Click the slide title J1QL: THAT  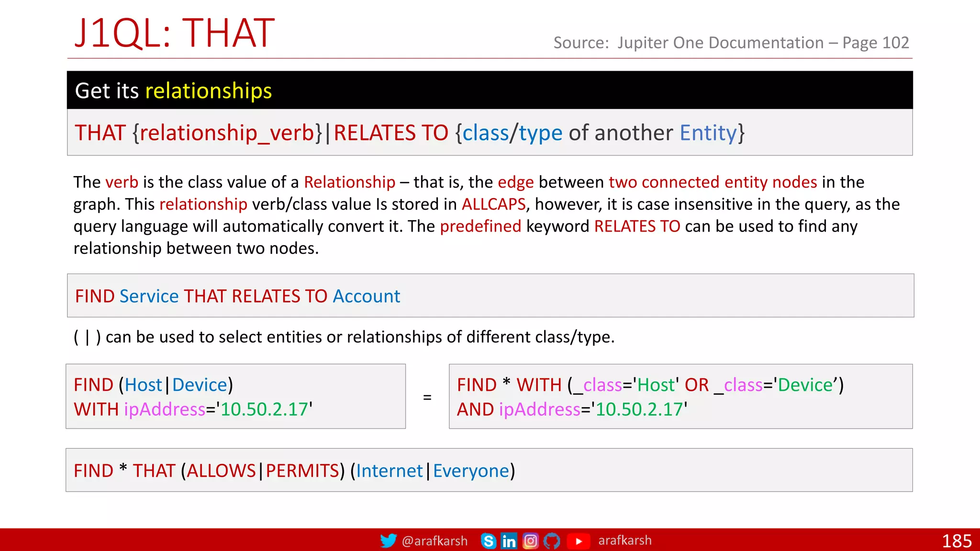pos(174,33)
